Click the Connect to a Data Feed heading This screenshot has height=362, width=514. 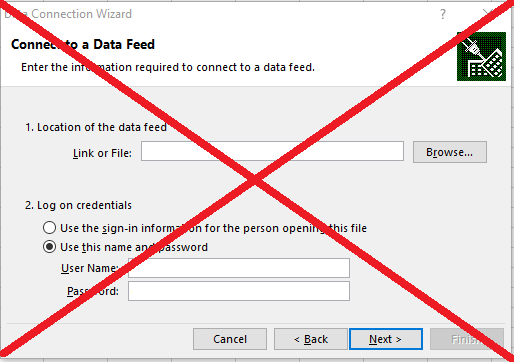click(x=83, y=44)
